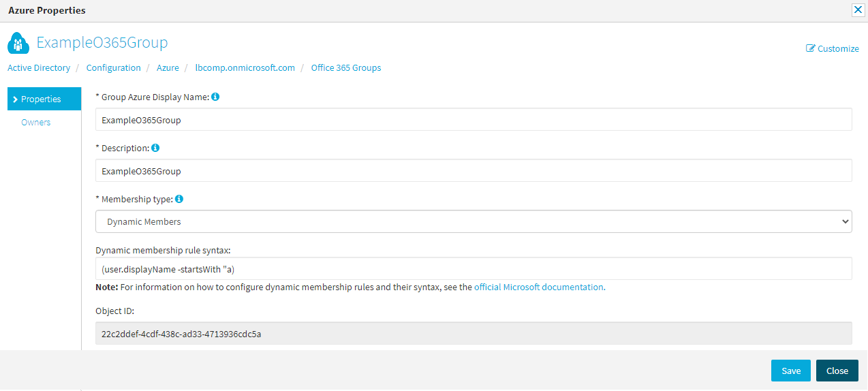Edit the Dynamic membership rule syntax field

coord(474,268)
